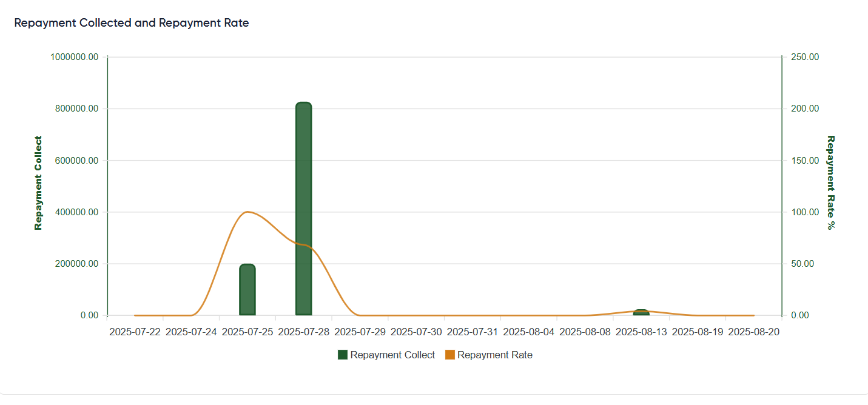Click the 1000000.00 left axis value
Viewport: 868px width, 405px height.
75,57
